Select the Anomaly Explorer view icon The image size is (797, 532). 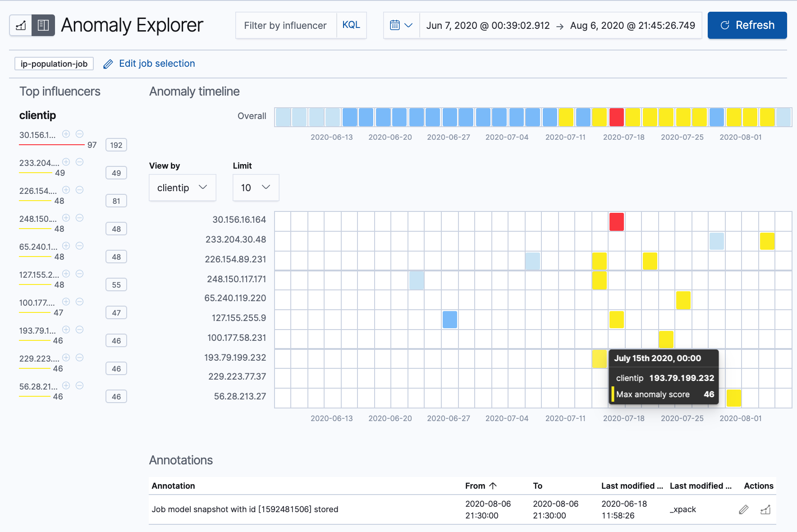click(x=43, y=25)
